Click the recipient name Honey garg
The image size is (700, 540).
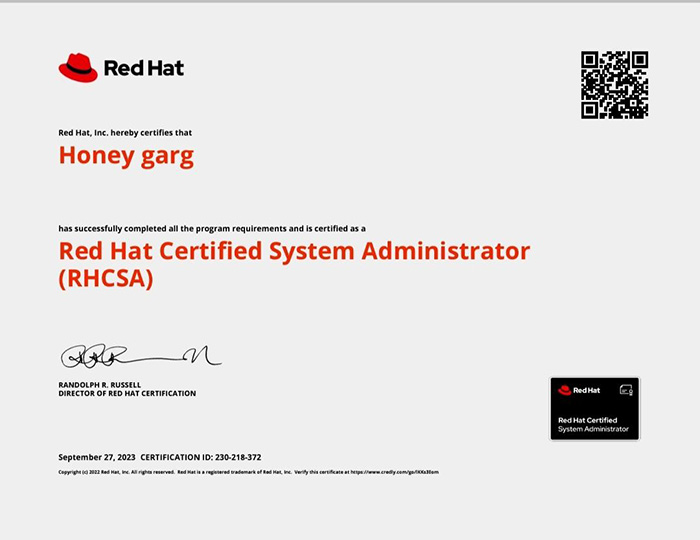click(x=126, y=156)
